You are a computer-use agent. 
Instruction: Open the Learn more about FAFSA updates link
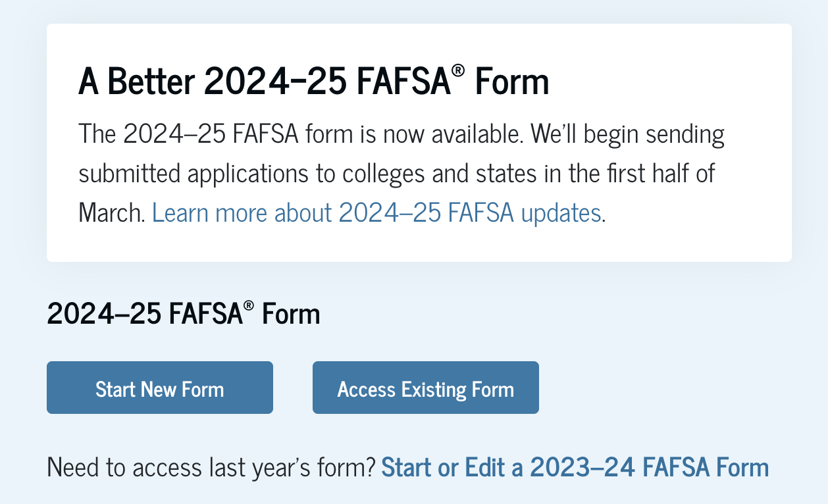(376, 213)
